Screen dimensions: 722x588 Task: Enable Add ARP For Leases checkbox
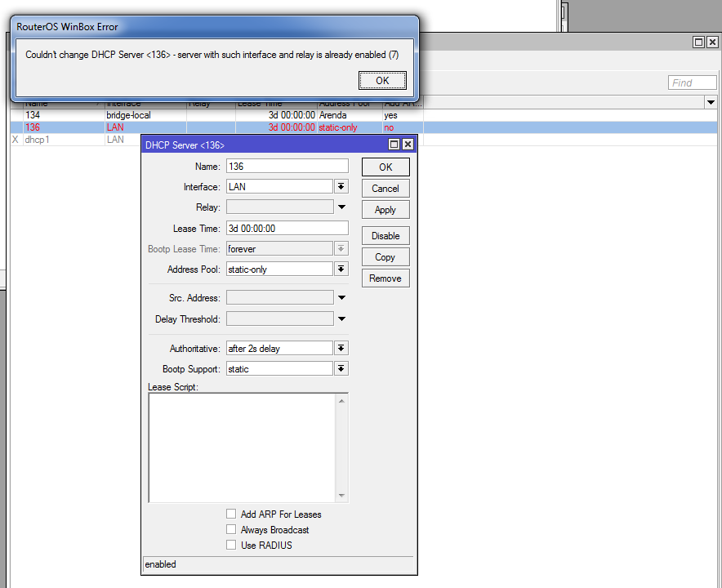click(231, 514)
